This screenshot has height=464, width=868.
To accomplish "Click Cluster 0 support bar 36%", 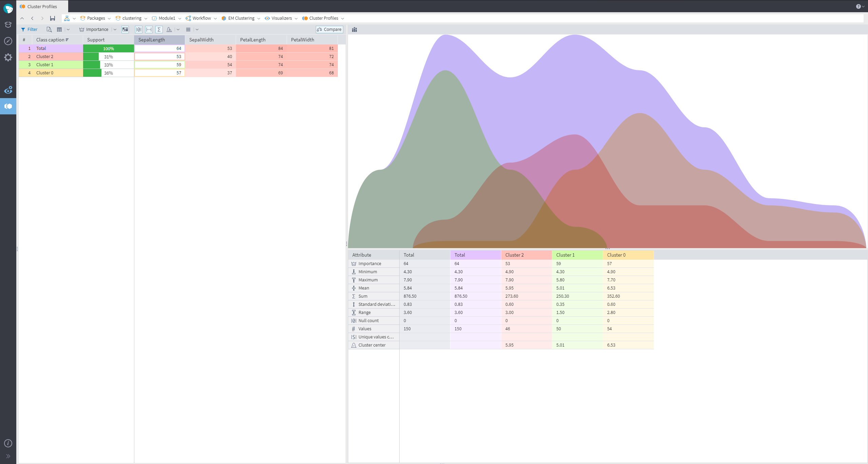I will [x=109, y=73].
